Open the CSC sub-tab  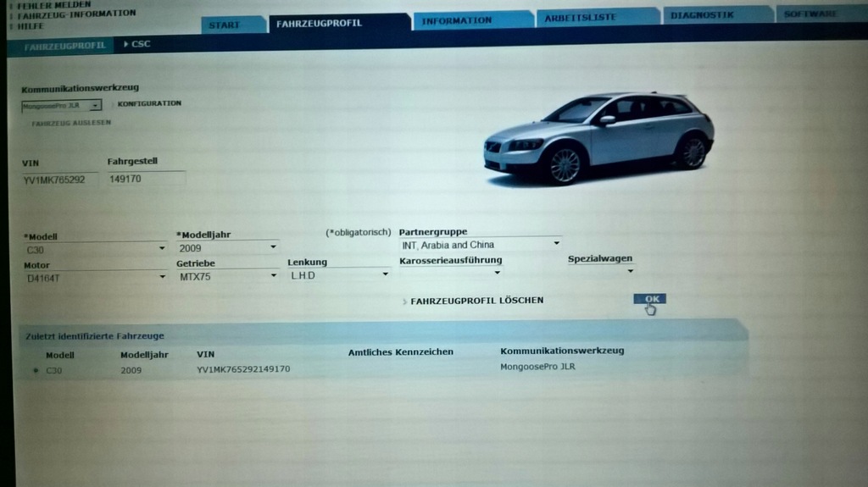pos(137,44)
